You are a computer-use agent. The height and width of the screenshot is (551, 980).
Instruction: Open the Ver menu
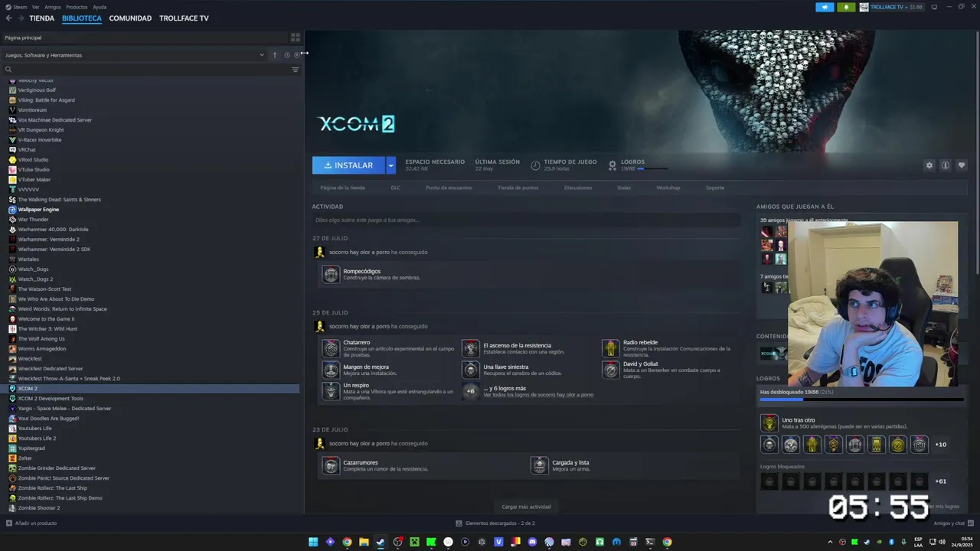[x=36, y=7]
